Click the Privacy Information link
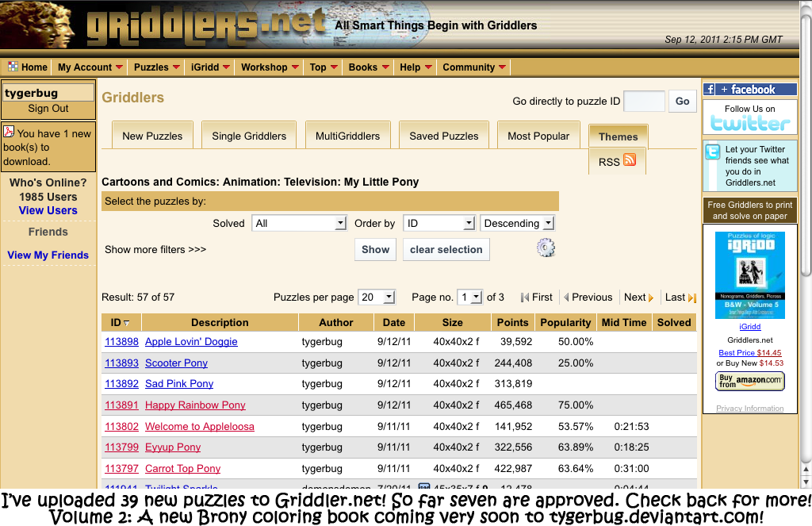Image resolution: width=812 pixels, height=526 pixels. click(750, 409)
